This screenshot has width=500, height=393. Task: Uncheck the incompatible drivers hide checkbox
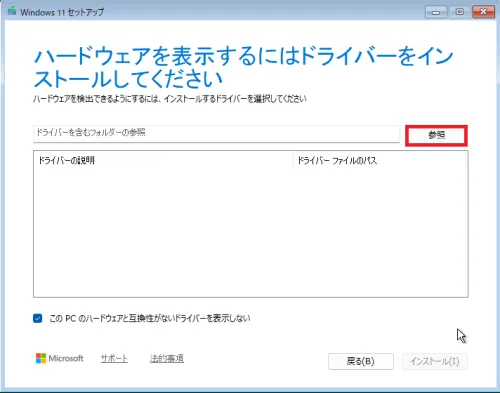[x=38, y=318]
